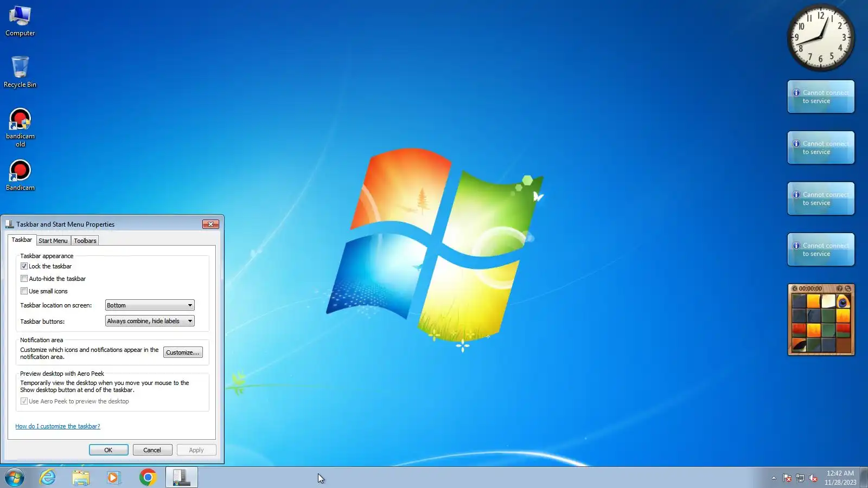868x488 pixels.
Task: Close the Taskbar and Start Menu Properties dialog
Action: point(210,224)
